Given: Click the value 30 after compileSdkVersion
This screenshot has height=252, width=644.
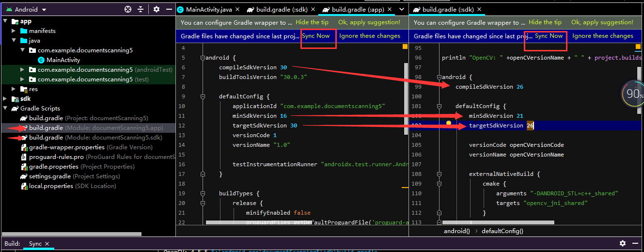Looking at the screenshot, I should coord(283,67).
